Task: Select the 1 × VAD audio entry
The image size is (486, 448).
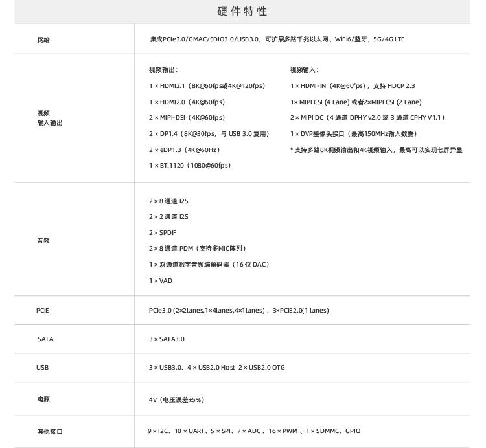Action: (161, 281)
